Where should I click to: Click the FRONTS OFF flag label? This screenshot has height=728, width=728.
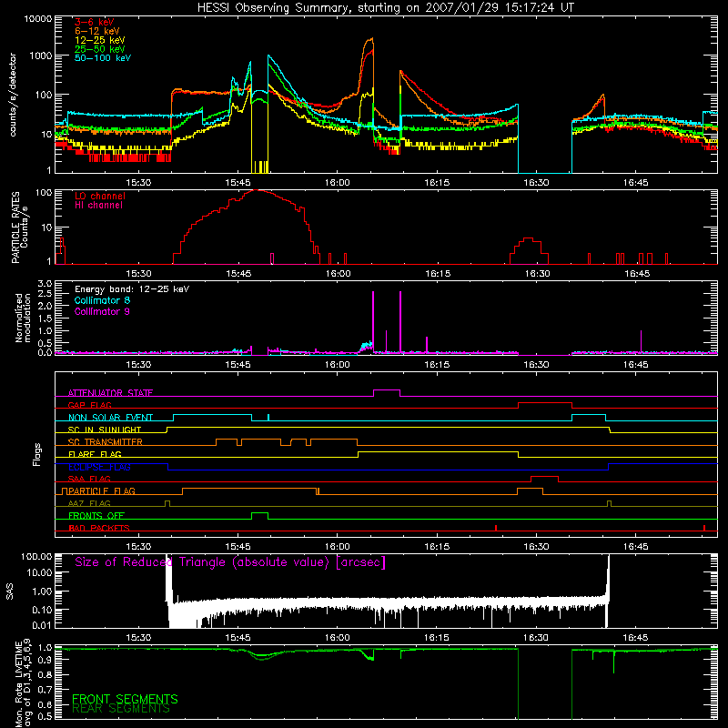click(96, 515)
